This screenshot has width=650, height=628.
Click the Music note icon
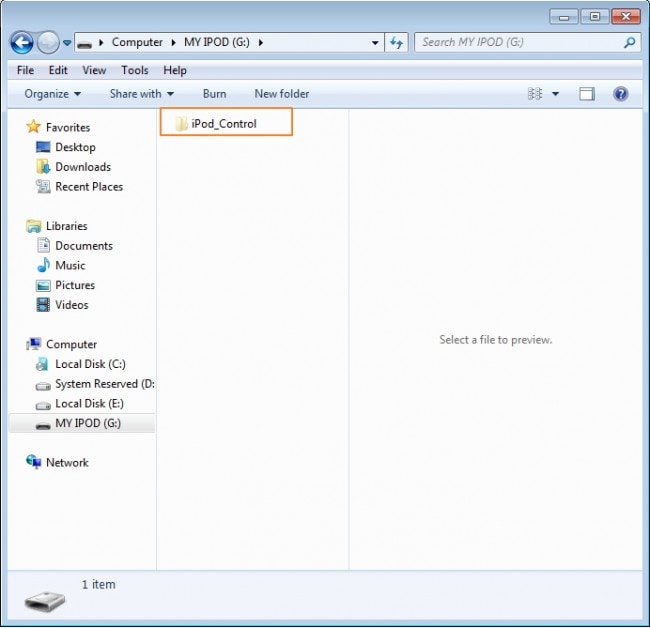click(x=43, y=265)
